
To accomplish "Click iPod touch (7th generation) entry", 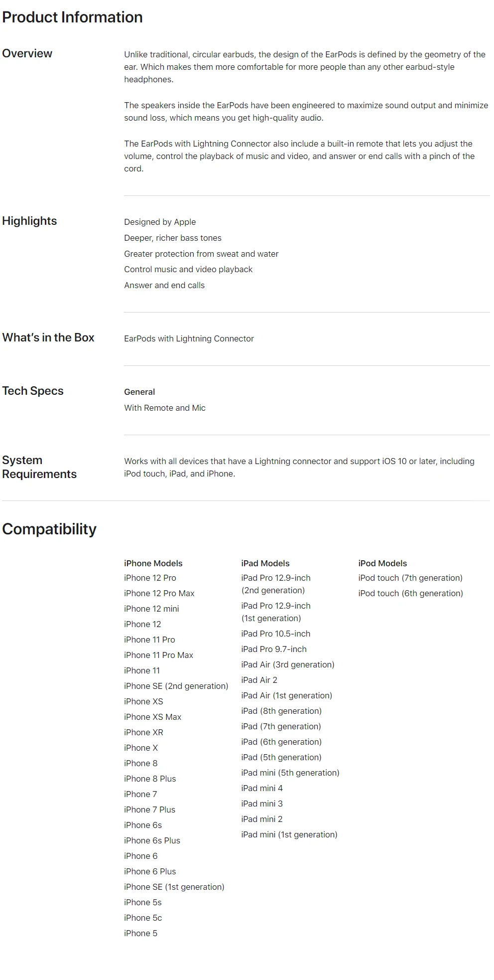I will click(410, 578).
